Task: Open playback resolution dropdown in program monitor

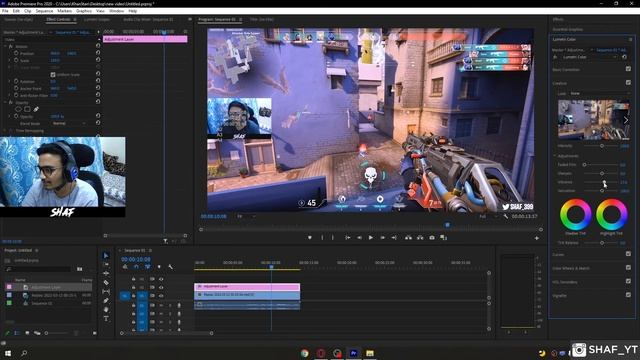Action: click(x=488, y=216)
